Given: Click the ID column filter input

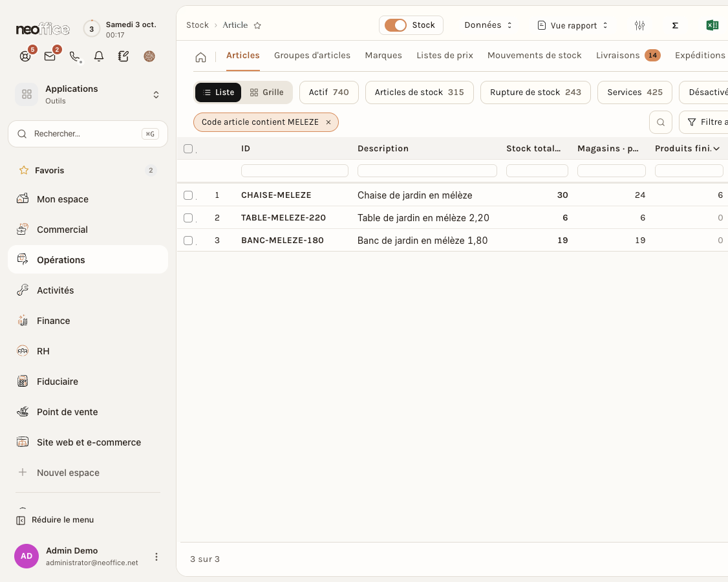Looking at the screenshot, I should 294,171.
